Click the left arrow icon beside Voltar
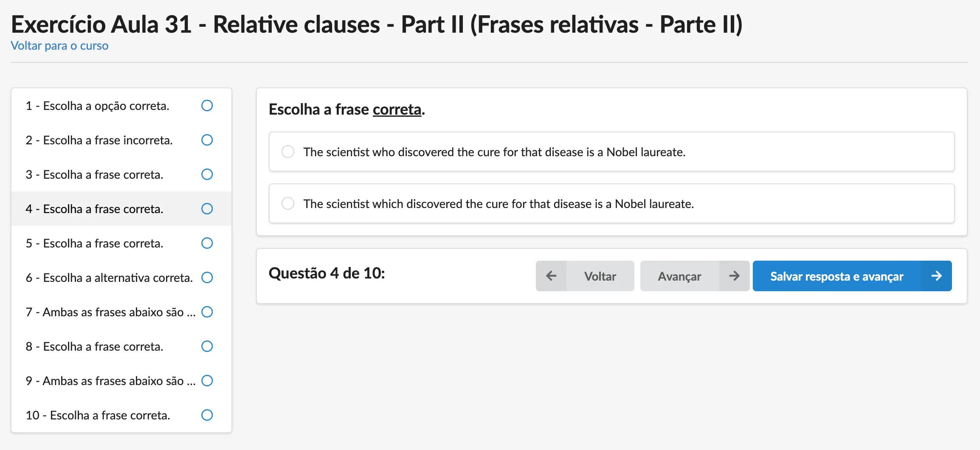This screenshot has height=450, width=980. [x=551, y=276]
